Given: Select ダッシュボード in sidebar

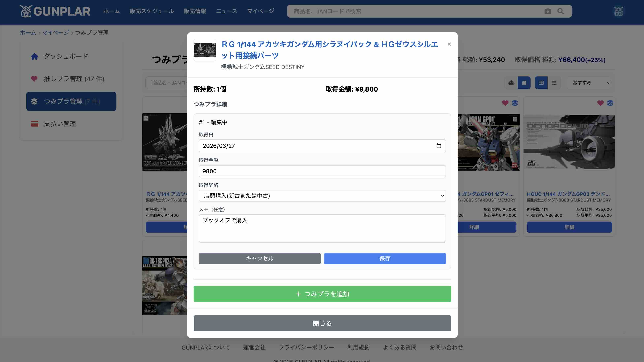Looking at the screenshot, I should coord(71,56).
